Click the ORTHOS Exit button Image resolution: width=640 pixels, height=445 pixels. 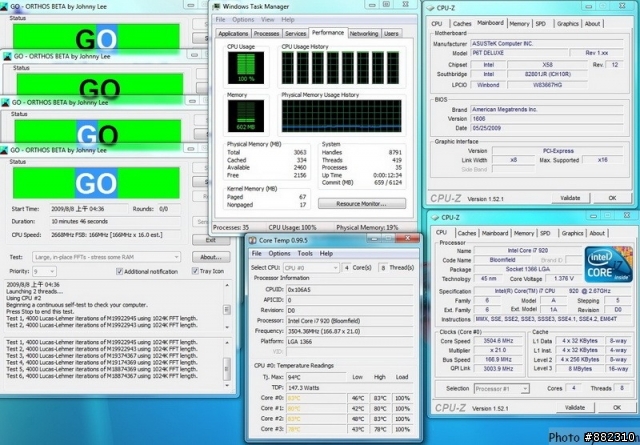coord(211,240)
